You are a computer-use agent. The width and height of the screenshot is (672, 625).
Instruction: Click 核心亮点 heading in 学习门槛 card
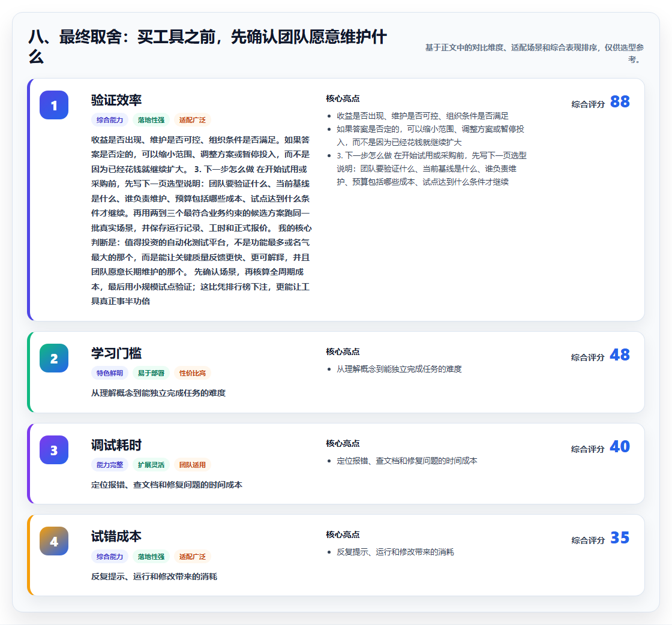click(343, 351)
